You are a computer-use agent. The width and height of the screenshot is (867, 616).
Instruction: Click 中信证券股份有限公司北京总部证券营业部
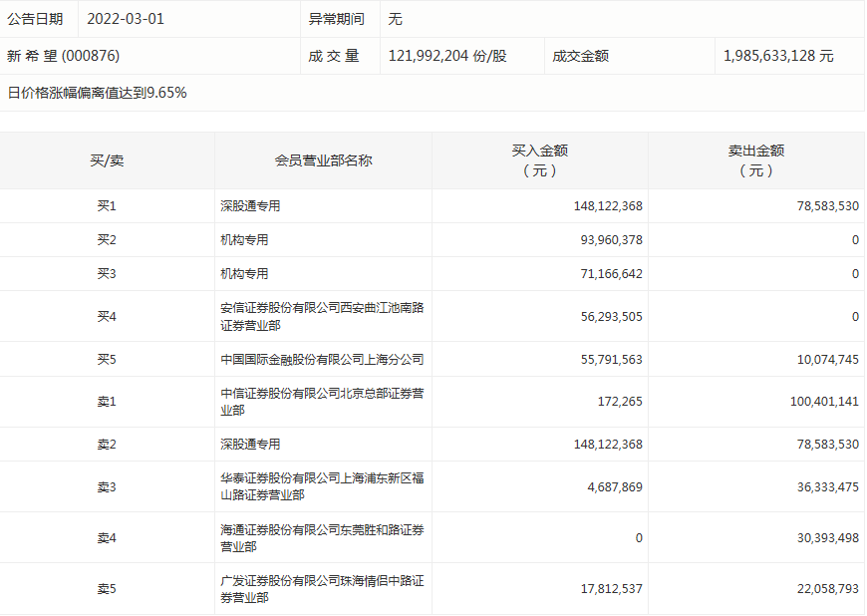tap(322, 402)
